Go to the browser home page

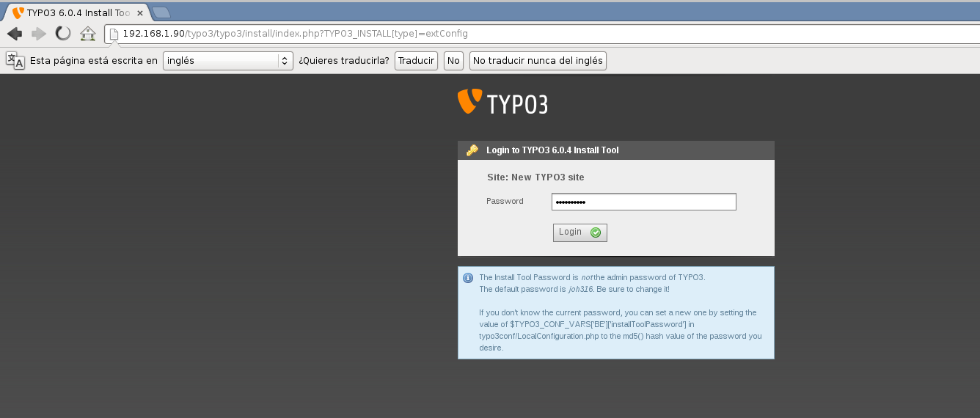point(88,34)
